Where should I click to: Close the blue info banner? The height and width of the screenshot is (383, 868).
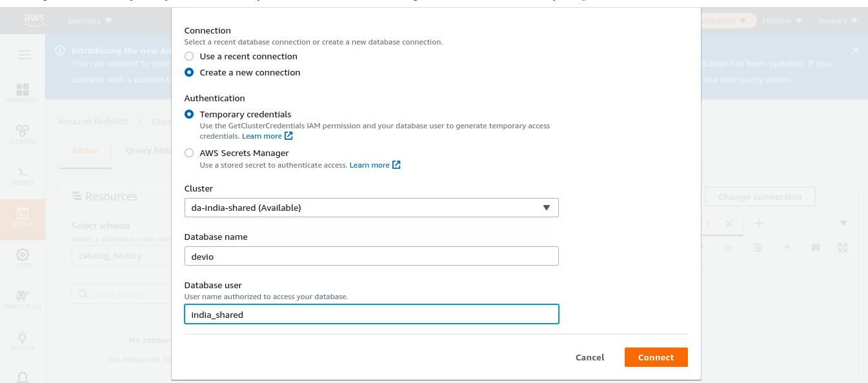tap(856, 50)
